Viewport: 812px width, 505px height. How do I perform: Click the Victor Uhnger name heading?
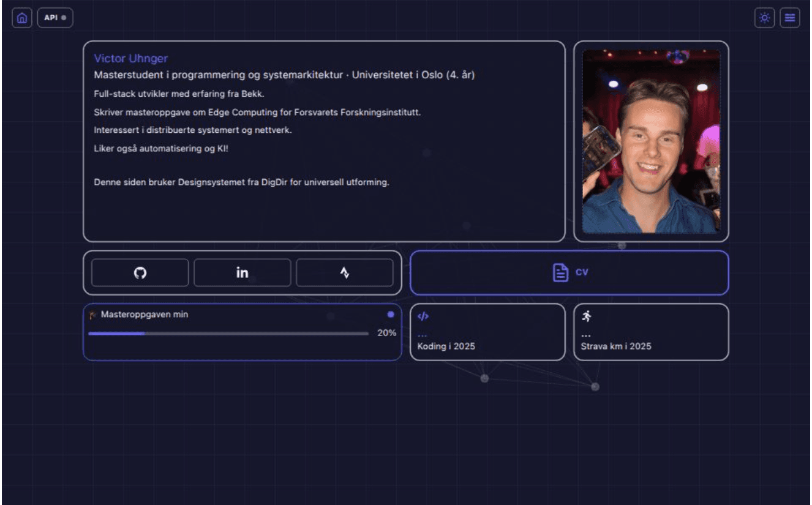tap(130, 59)
